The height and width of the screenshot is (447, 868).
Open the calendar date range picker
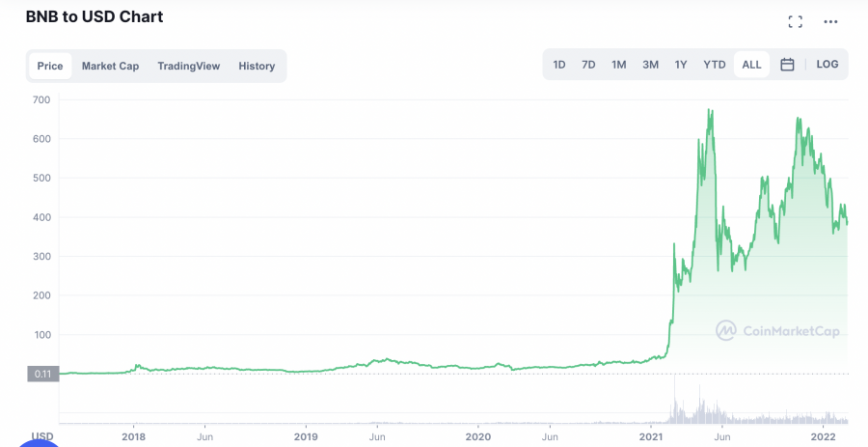(x=787, y=65)
